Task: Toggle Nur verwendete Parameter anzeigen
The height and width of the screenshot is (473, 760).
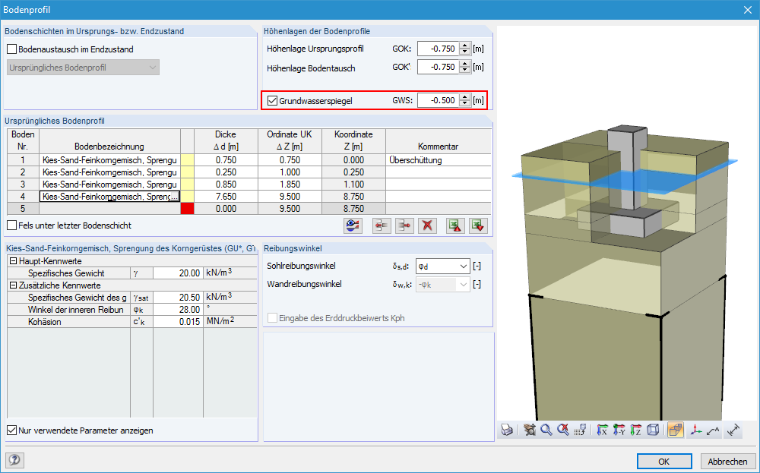Action: click(12, 430)
